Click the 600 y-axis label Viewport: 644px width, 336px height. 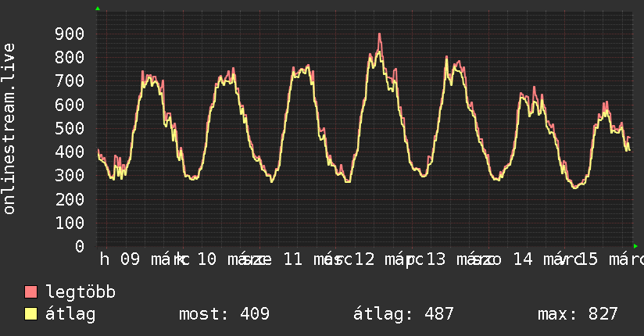[x=70, y=105]
